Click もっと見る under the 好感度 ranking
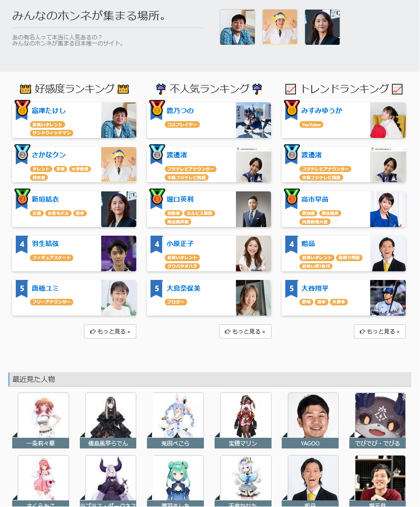The image size is (420, 507). [x=110, y=331]
